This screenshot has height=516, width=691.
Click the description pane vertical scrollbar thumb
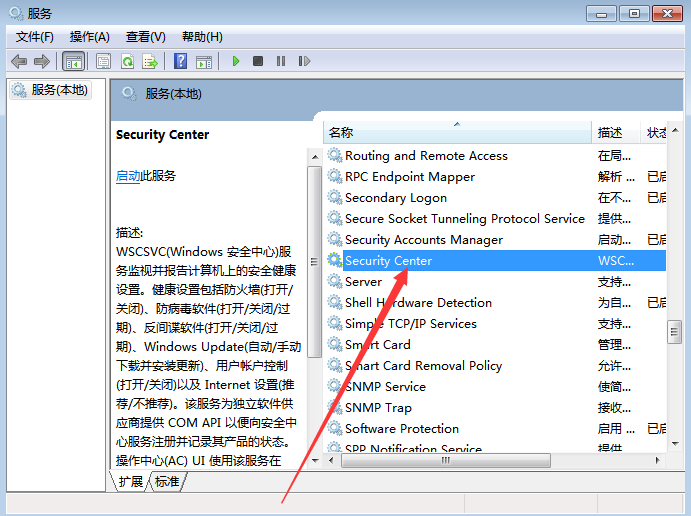click(x=315, y=262)
